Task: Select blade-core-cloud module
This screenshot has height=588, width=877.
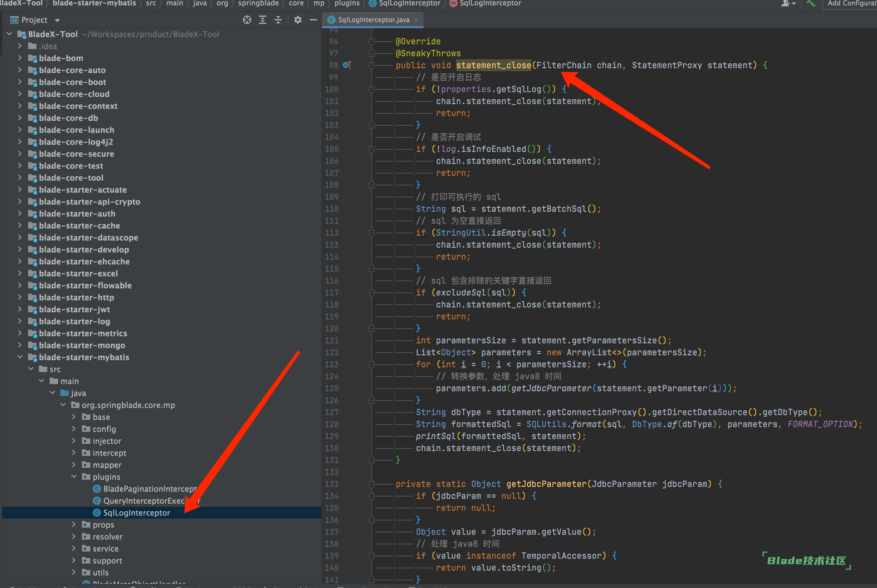Action: pyautogui.click(x=74, y=94)
